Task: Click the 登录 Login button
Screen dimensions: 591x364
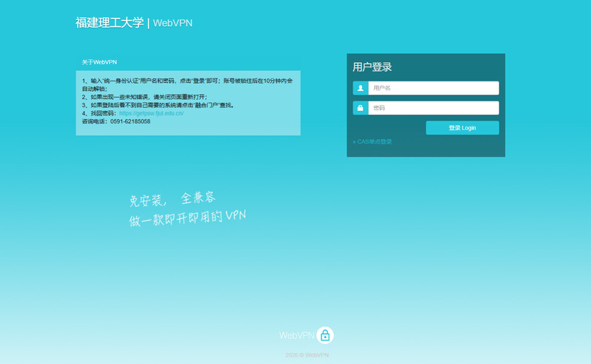Action: (x=462, y=128)
